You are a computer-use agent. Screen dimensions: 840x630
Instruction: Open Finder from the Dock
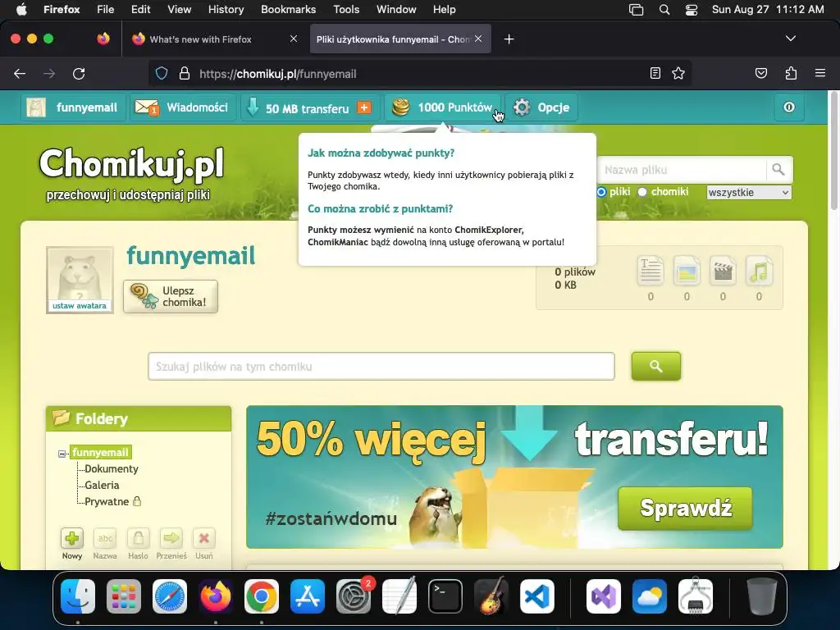click(x=78, y=596)
